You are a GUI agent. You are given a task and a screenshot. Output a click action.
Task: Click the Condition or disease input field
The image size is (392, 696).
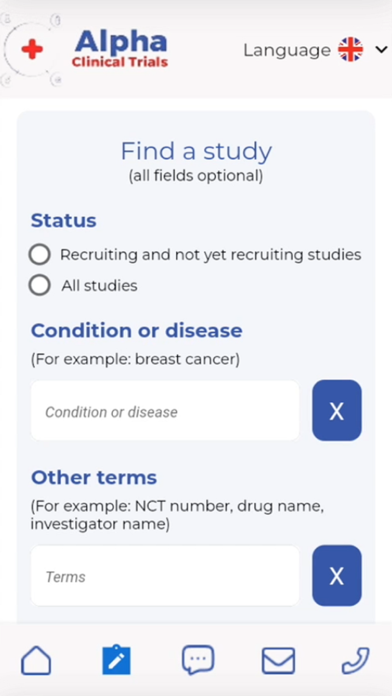pos(165,410)
